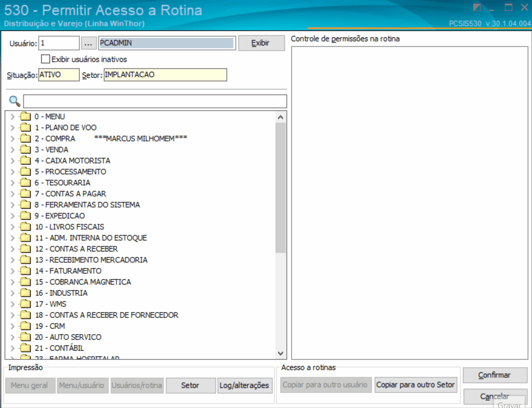
Task: Expand the 5 - PROCESSAMENTO node
Action: click(x=12, y=172)
